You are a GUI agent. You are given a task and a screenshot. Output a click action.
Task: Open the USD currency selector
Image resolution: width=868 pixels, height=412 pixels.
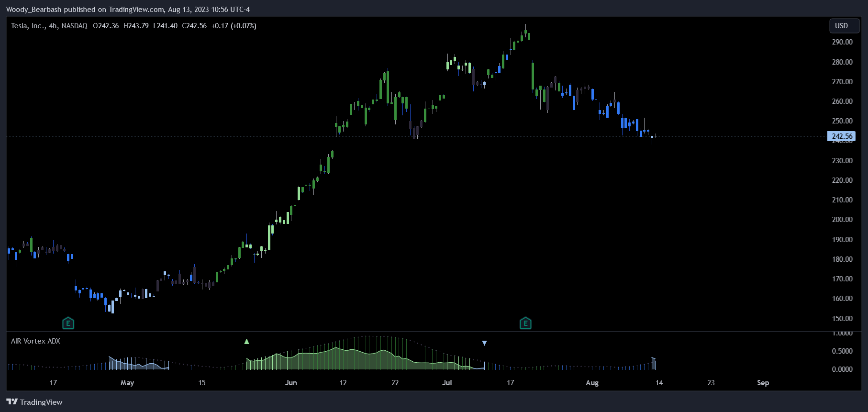click(x=844, y=26)
